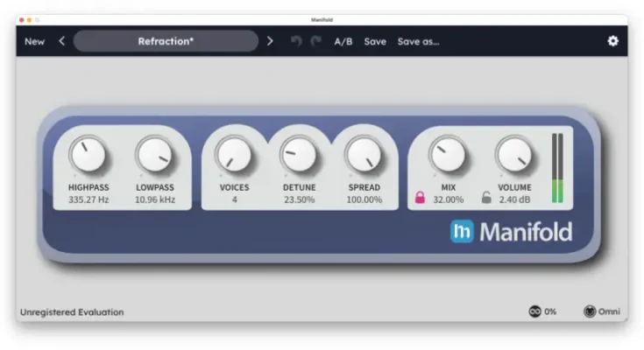Click the Highpass knob
644x350 pixels.
(x=87, y=156)
